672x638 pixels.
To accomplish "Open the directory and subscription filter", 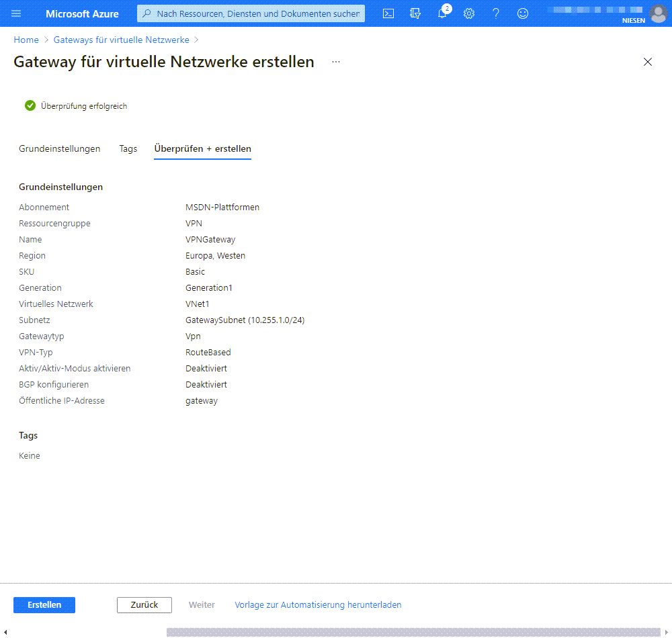I will pyautogui.click(x=415, y=13).
